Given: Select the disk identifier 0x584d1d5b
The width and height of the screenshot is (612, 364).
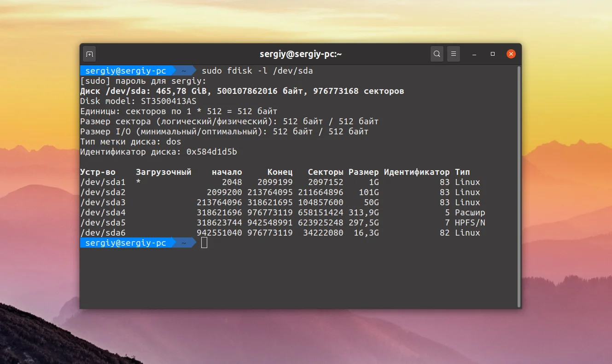Looking at the screenshot, I should tap(212, 152).
